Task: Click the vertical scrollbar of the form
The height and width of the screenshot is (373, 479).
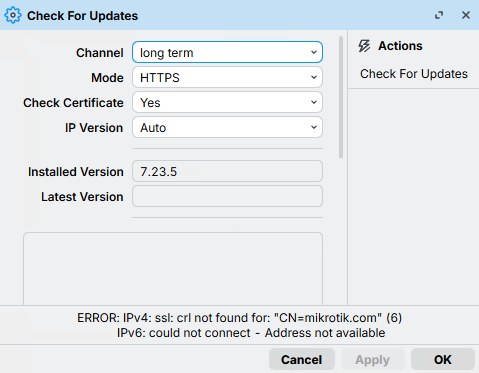Action: [x=341, y=97]
